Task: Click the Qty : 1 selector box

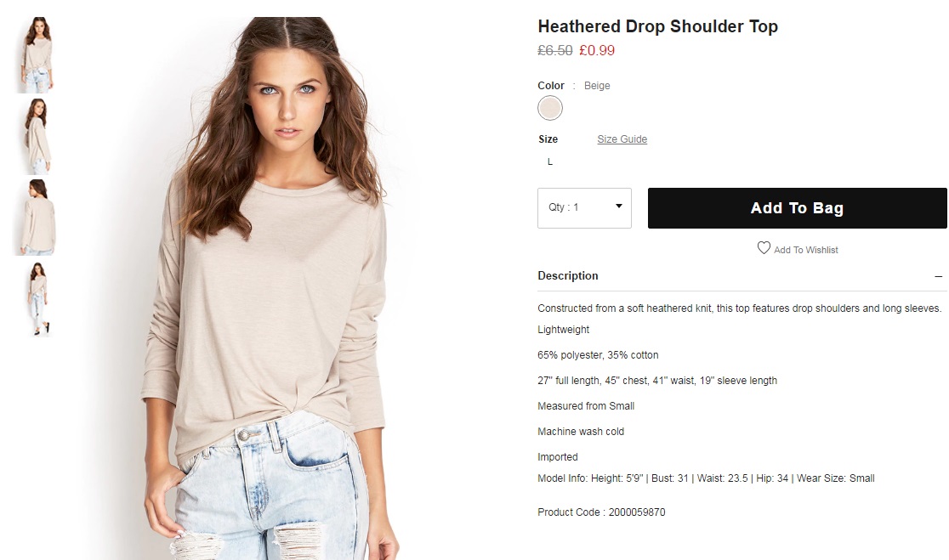Action: click(584, 208)
